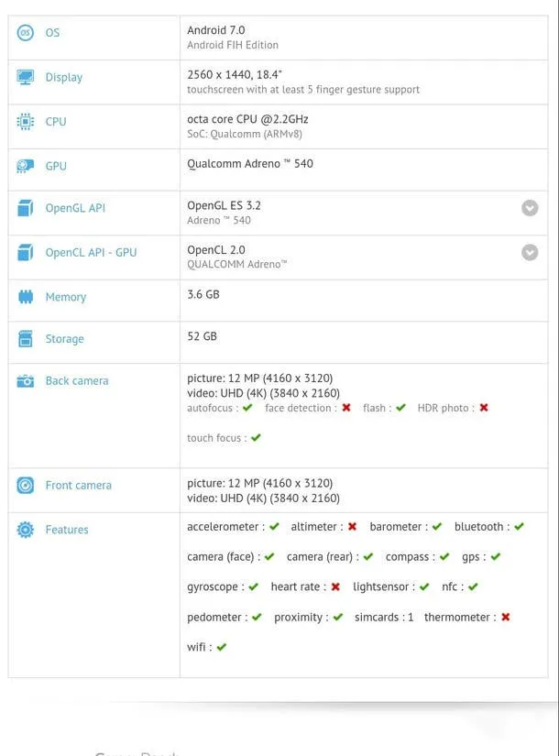The width and height of the screenshot is (559, 756).
Task: Click the Display monitor icon
Action: pos(26,78)
